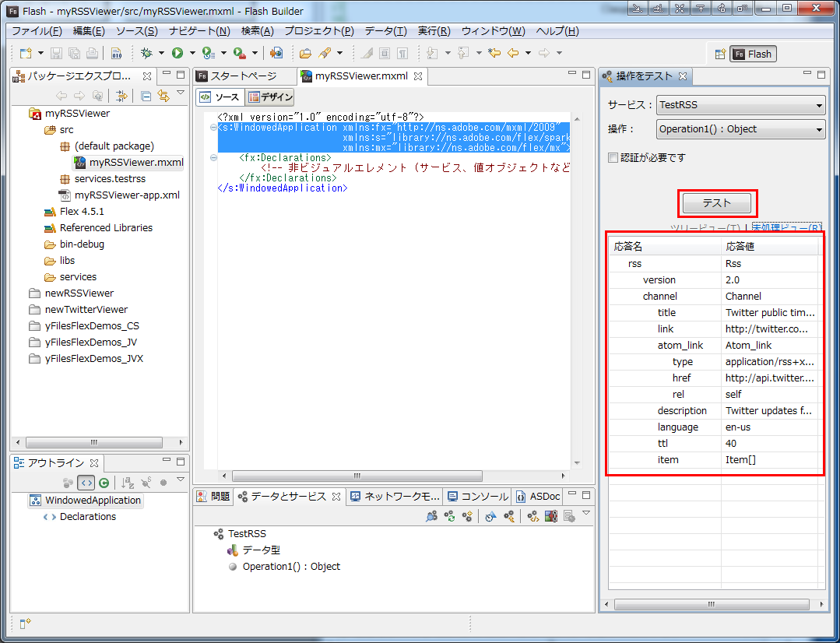
Task: Toggle MXML tag view button in Outline
Action: coord(86,483)
